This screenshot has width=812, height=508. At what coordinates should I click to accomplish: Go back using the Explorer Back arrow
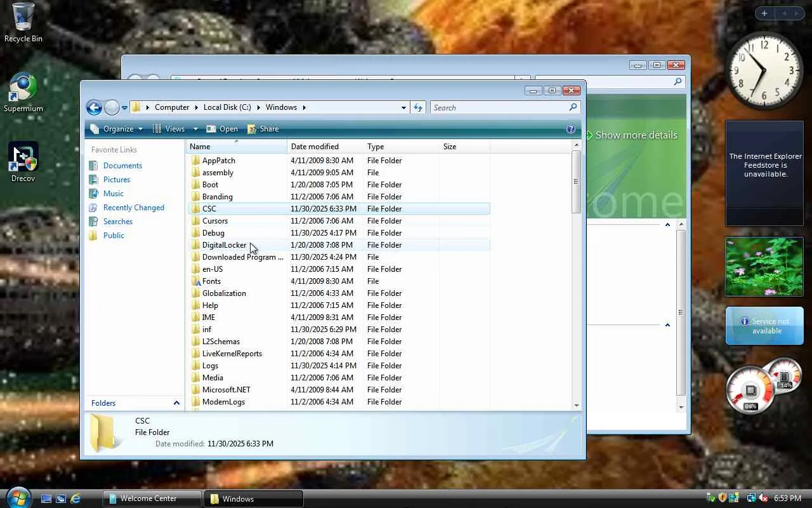(94, 107)
